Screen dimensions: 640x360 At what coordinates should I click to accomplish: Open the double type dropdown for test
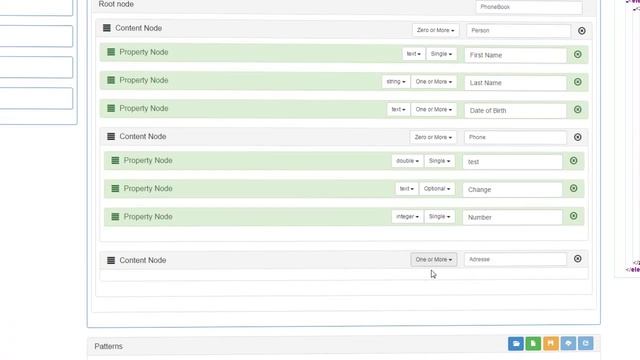(407, 161)
